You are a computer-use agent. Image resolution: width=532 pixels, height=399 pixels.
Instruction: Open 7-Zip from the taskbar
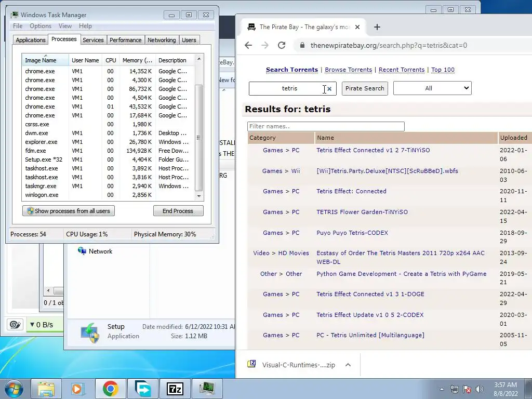click(x=175, y=389)
